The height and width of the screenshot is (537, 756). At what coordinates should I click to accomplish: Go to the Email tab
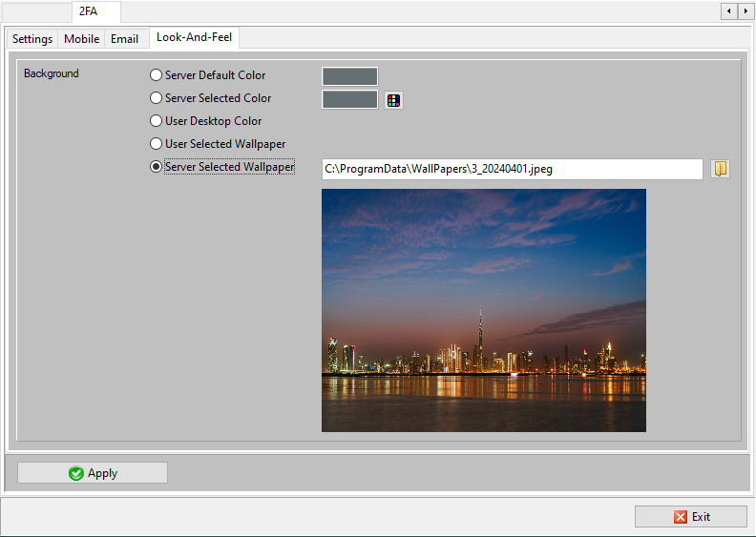point(124,39)
